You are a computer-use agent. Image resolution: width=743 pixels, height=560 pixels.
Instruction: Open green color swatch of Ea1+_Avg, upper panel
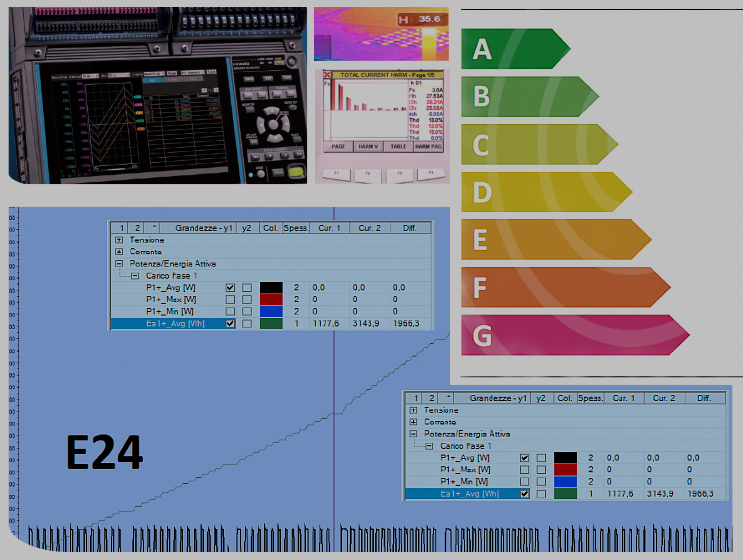[271, 324]
